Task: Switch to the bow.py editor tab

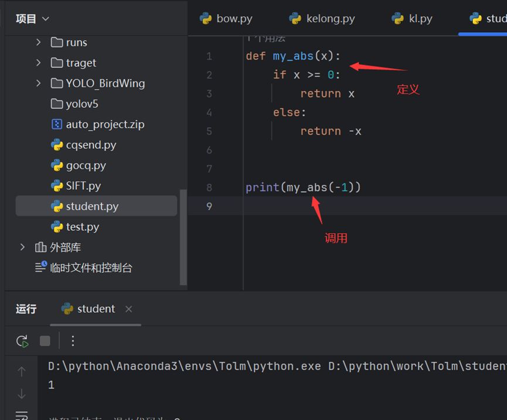Action: tap(226, 19)
